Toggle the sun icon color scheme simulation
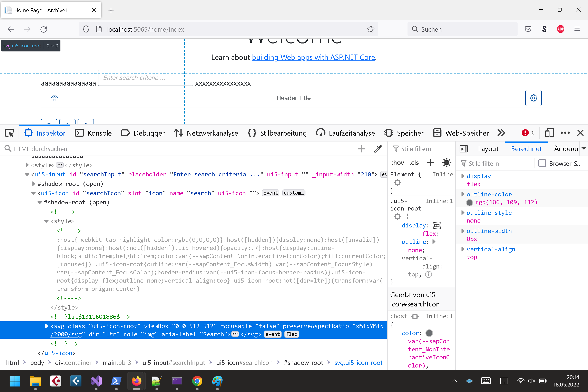Viewport: 588px width, 392px height. click(447, 163)
